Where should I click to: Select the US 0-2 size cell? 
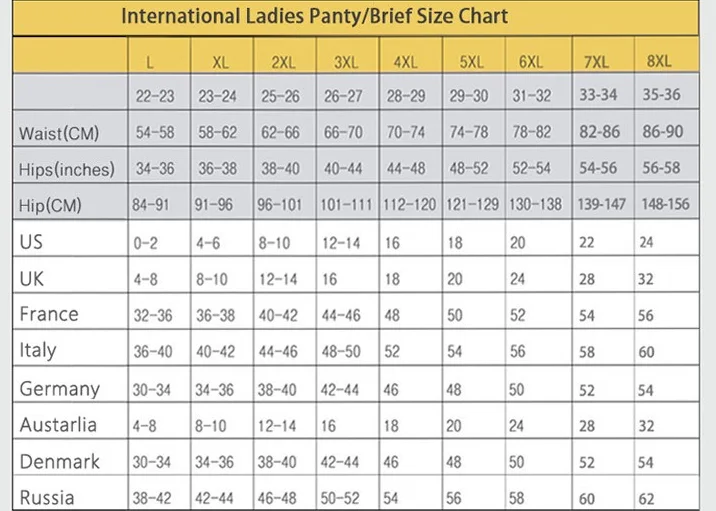click(x=145, y=243)
